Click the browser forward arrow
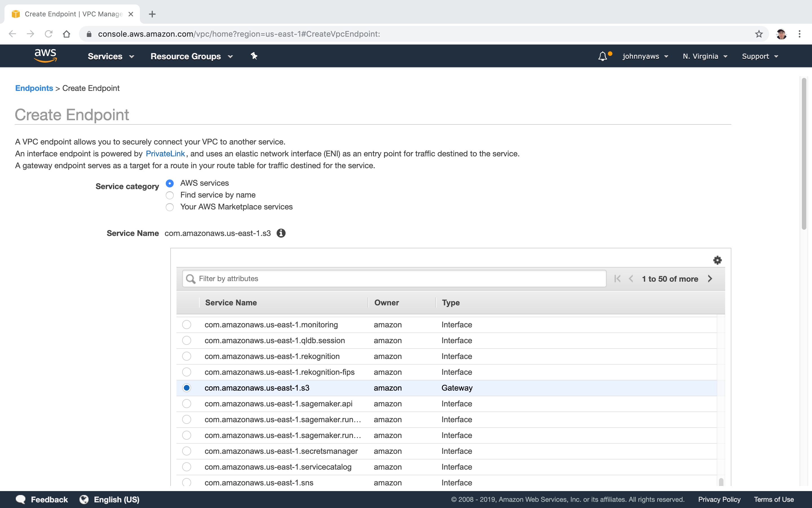Screen dimensions: 812x508 30,34
